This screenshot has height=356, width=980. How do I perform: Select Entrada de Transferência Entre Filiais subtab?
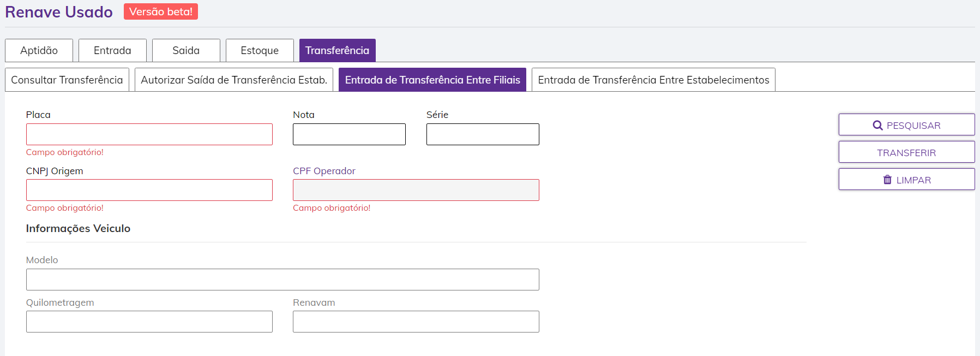pyautogui.click(x=432, y=80)
